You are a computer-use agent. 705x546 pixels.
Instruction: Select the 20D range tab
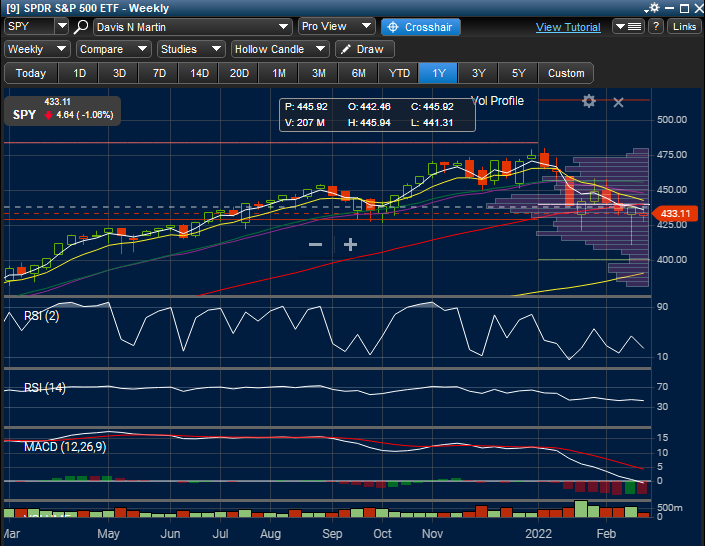click(239, 73)
